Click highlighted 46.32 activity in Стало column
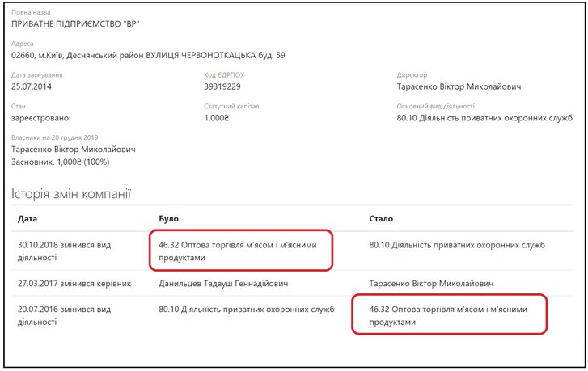 point(450,315)
